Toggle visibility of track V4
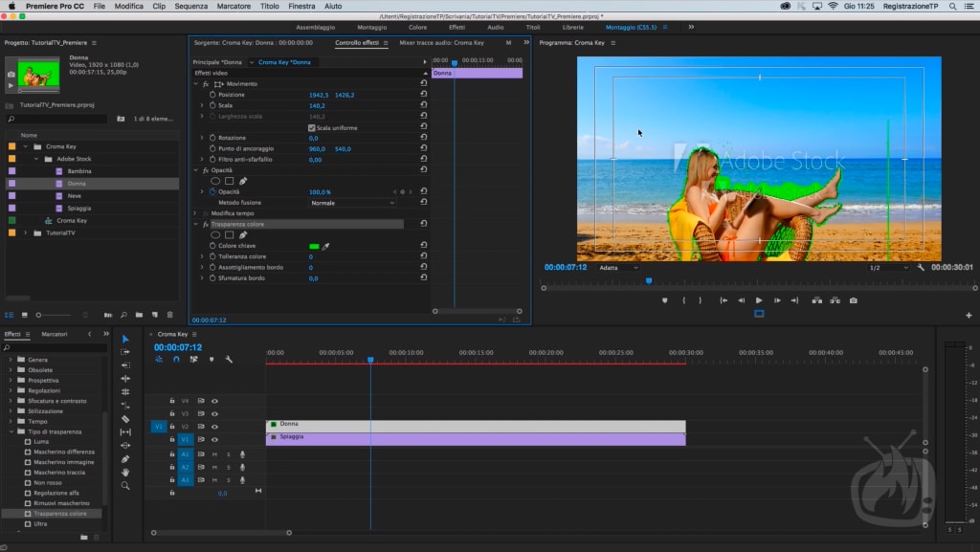Viewport: 980px width, 552px height. click(x=214, y=401)
